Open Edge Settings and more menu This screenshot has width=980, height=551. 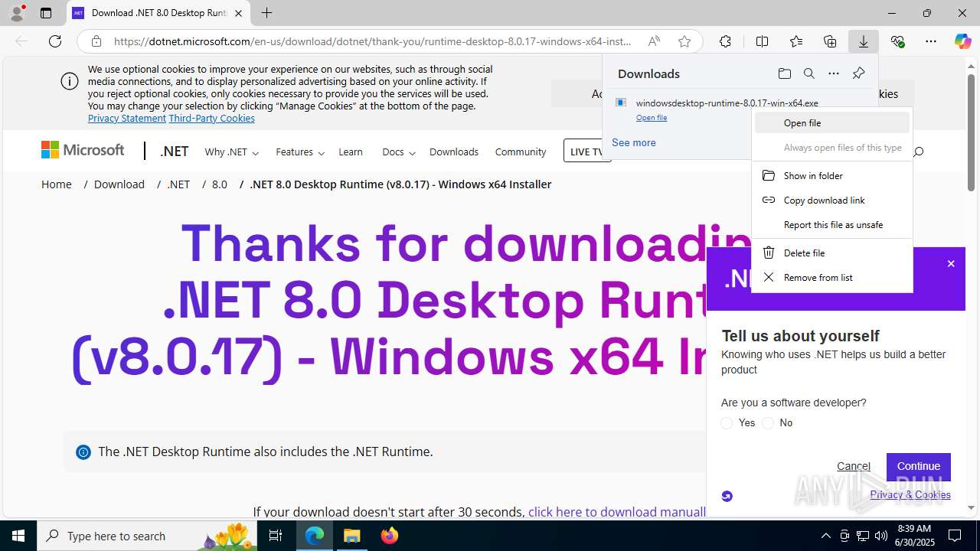click(931, 41)
